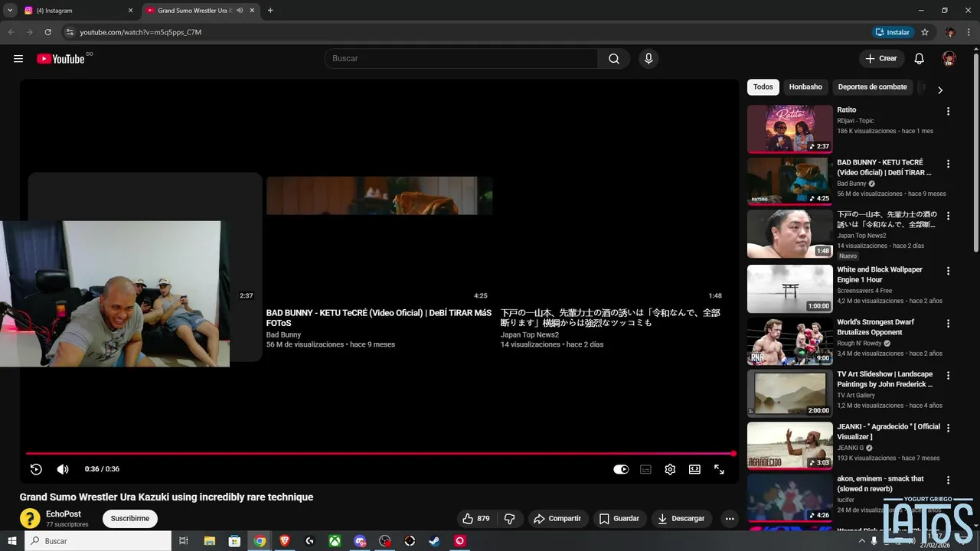This screenshot has width=980, height=551.
Task: Show more filter chips with right arrow
Action: (940, 90)
